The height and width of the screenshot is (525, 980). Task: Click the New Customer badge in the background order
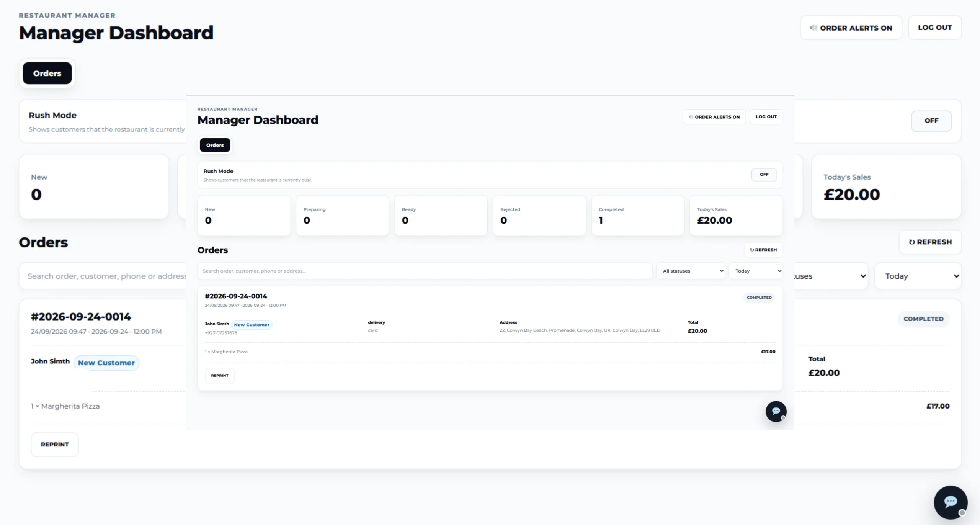(x=106, y=363)
